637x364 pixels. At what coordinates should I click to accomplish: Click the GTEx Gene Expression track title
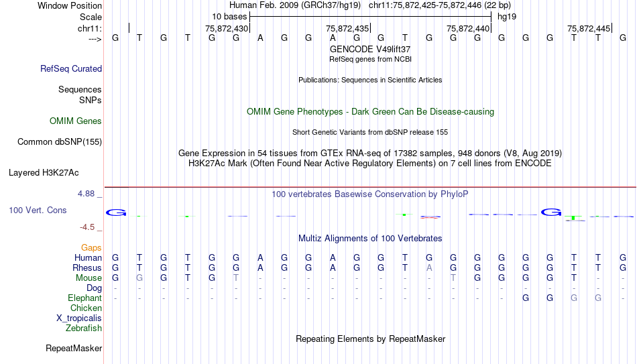coord(370,153)
